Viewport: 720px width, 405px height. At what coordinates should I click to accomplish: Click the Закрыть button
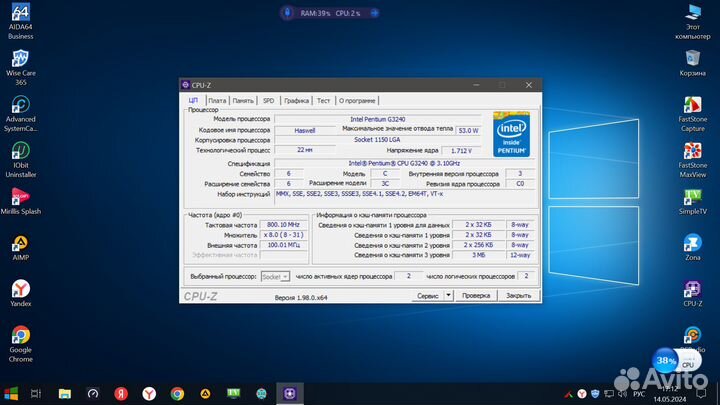click(518, 296)
